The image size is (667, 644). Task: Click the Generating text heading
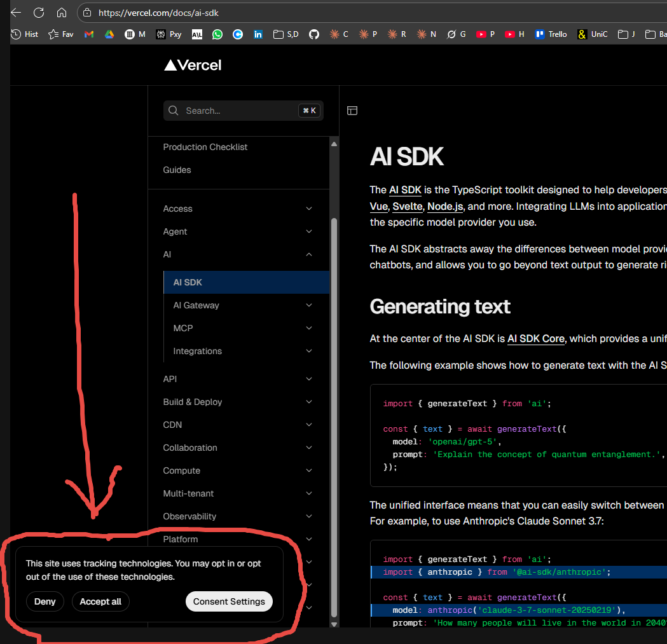point(440,306)
